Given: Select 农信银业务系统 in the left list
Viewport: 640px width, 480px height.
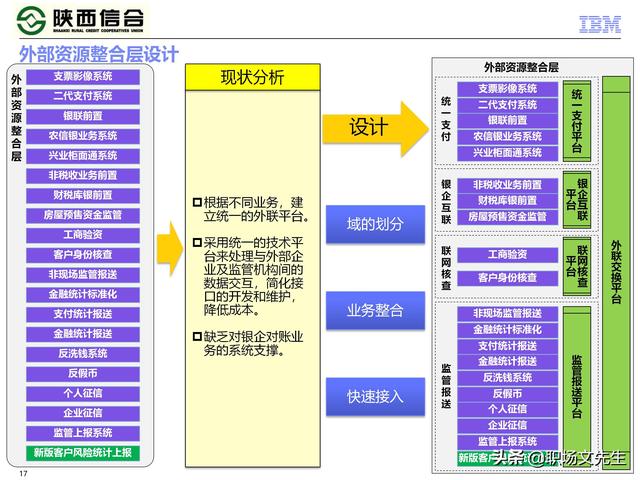Looking at the screenshot, I should coord(83,136).
